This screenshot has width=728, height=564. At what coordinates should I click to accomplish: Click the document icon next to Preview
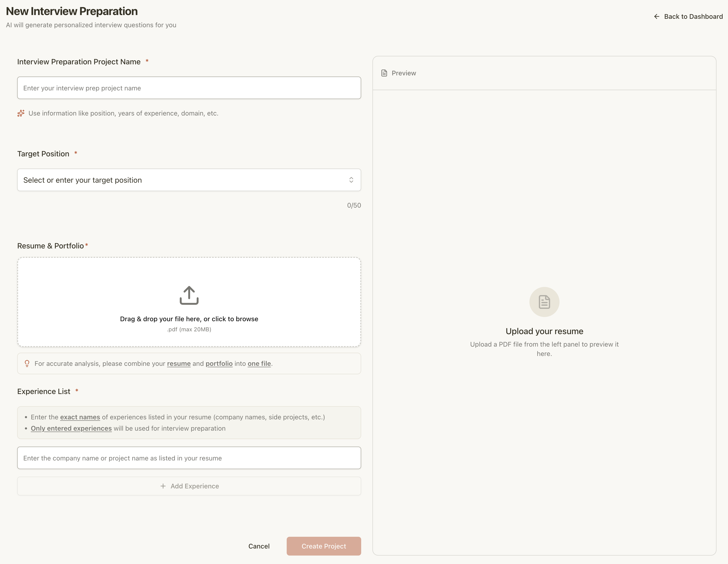coord(384,73)
